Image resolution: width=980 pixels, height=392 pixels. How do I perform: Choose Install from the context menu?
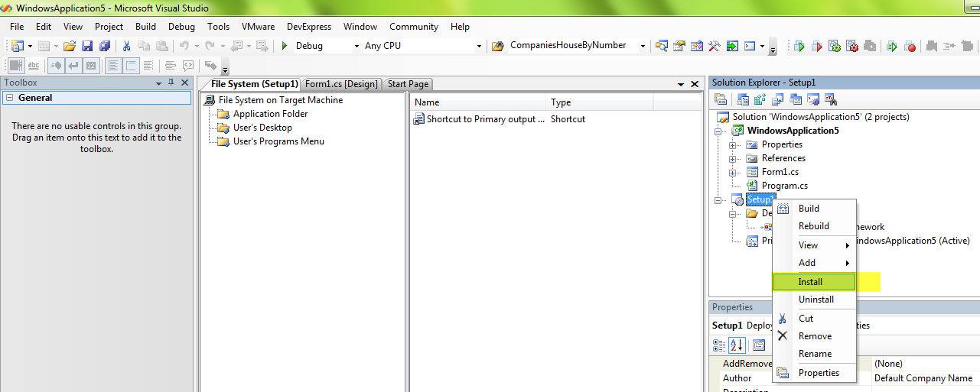tap(814, 282)
